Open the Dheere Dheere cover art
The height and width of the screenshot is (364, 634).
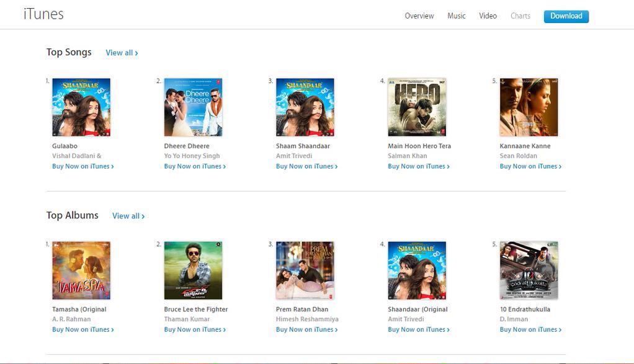pyautogui.click(x=194, y=107)
